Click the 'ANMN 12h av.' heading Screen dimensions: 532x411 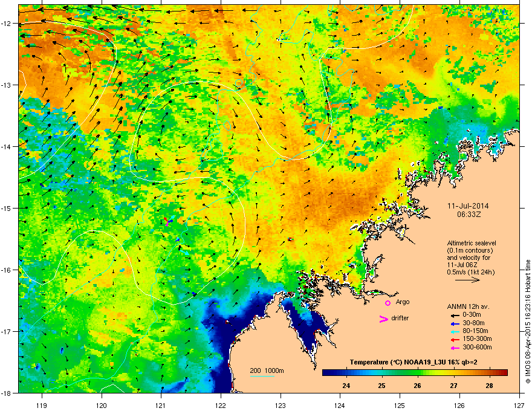tap(468, 306)
